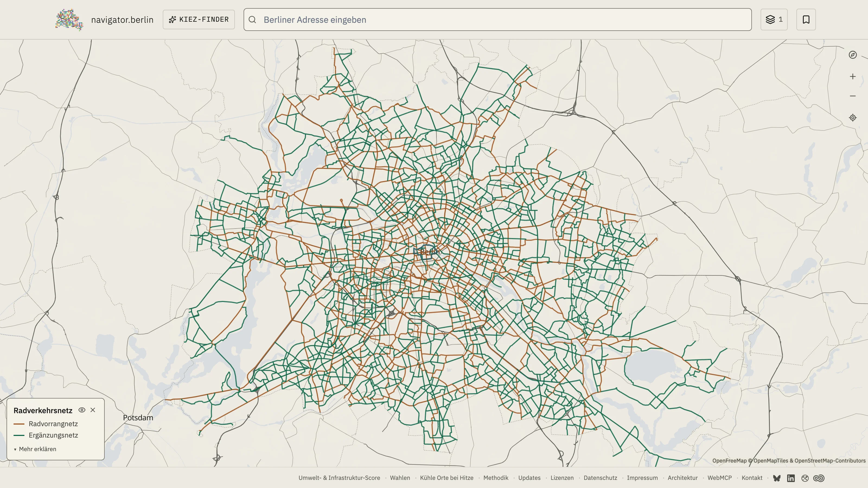Viewport: 868px width, 488px height.
Task: Open the WebMCP link
Action: click(720, 478)
